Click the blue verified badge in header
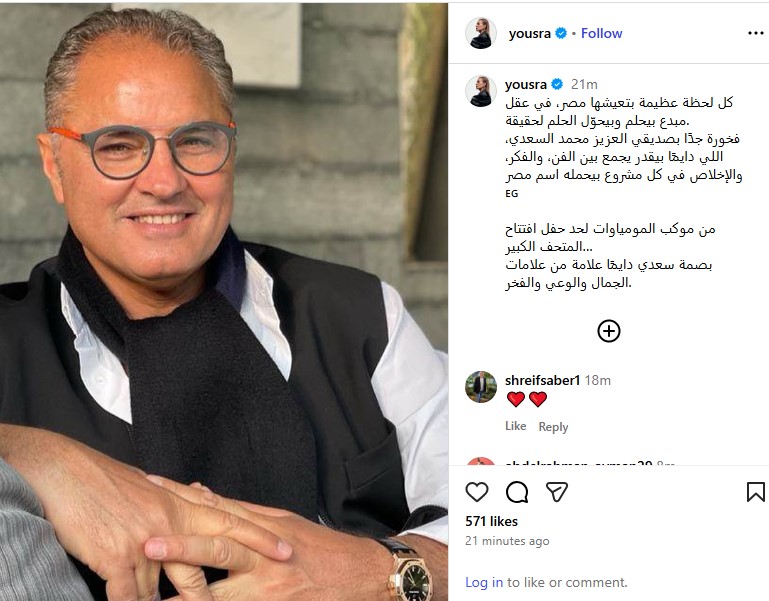This screenshot has height=601, width=769. coord(561,33)
